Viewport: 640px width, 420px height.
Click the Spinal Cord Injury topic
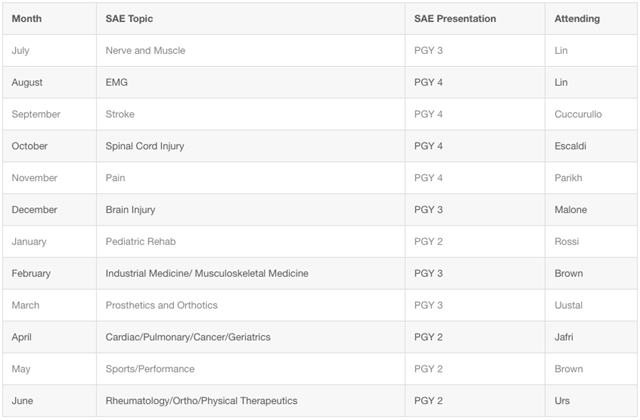[145, 146]
